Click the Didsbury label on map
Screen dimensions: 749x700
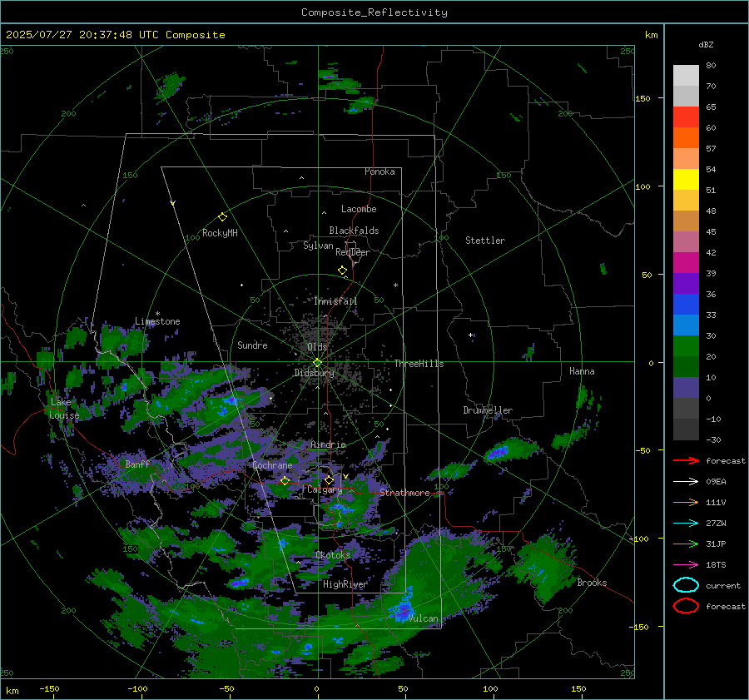[x=314, y=373]
